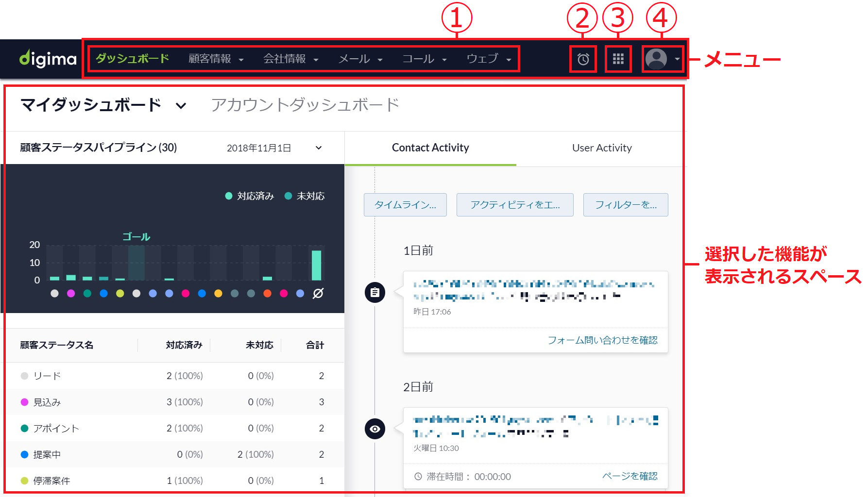Toggle the リード status color dot
Screen dimensions: 868x497
tap(24, 375)
